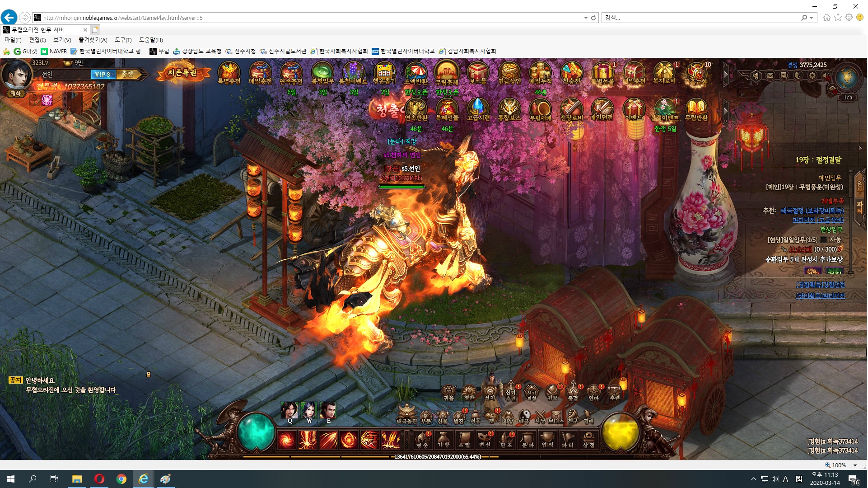Screen dimensions: 868x488
Task: Toggle the eye visibility icon near minimap
Action: (x=833, y=88)
